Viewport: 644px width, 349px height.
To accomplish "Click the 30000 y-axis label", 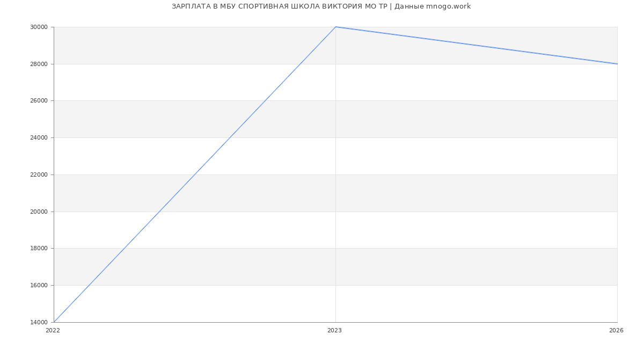I will [39, 27].
